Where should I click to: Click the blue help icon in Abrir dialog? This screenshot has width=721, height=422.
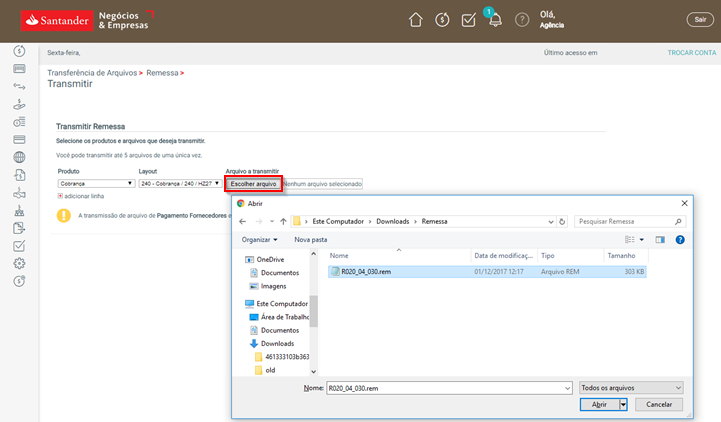tap(680, 240)
